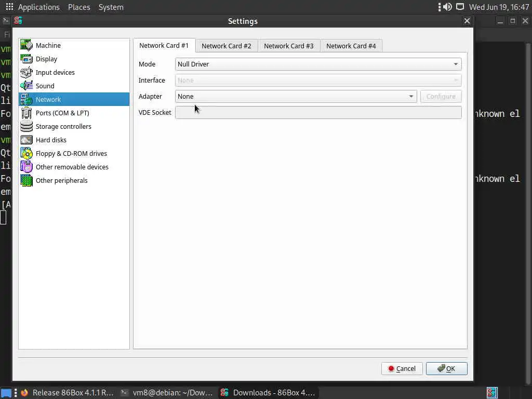Open the Sound settings icon

click(x=26, y=86)
